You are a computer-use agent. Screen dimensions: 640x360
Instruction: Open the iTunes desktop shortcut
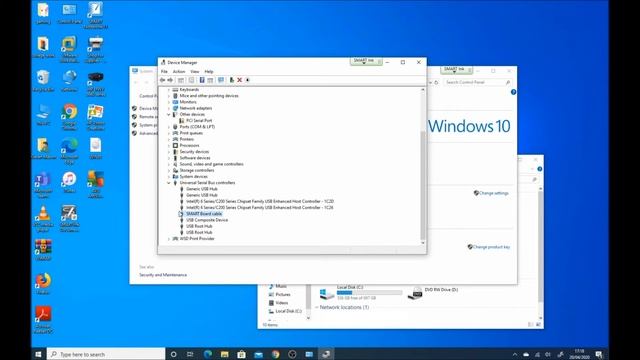[69, 182]
